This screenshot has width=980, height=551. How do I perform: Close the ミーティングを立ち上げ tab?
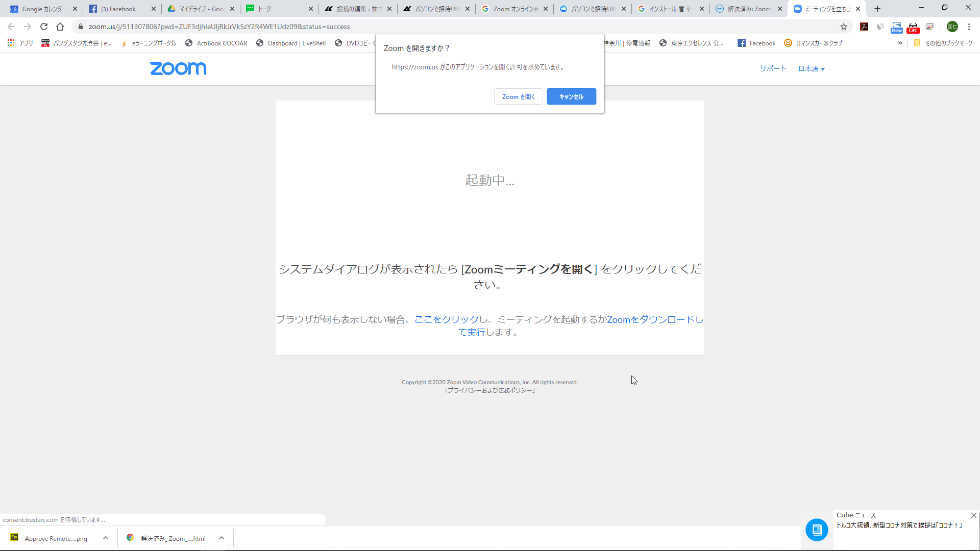pos(858,9)
